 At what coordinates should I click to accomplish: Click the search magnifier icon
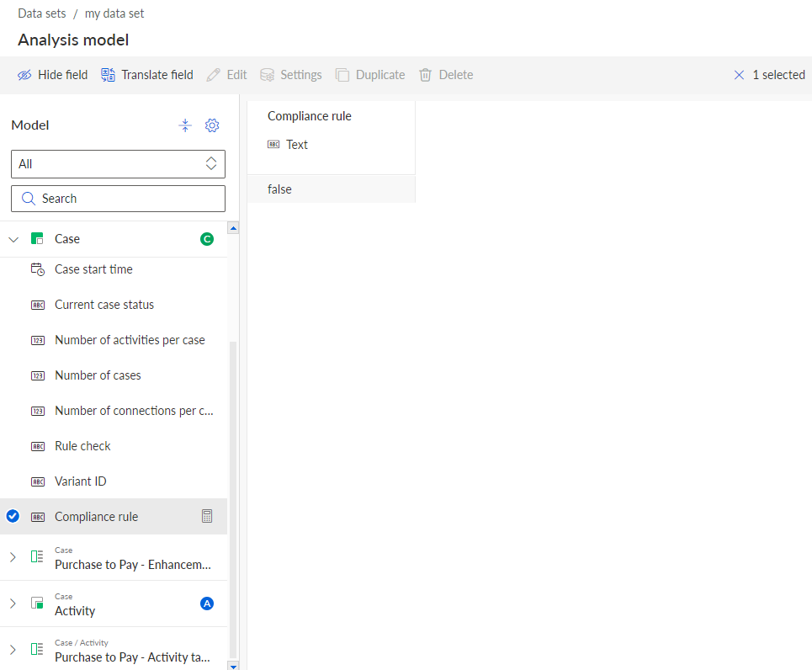tap(29, 199)
